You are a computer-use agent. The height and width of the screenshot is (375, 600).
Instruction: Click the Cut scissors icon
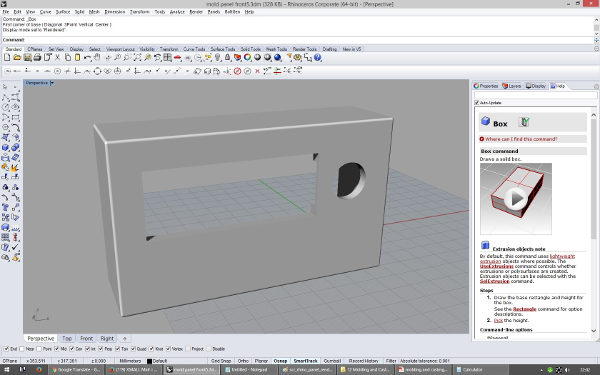tap(57, 58)
